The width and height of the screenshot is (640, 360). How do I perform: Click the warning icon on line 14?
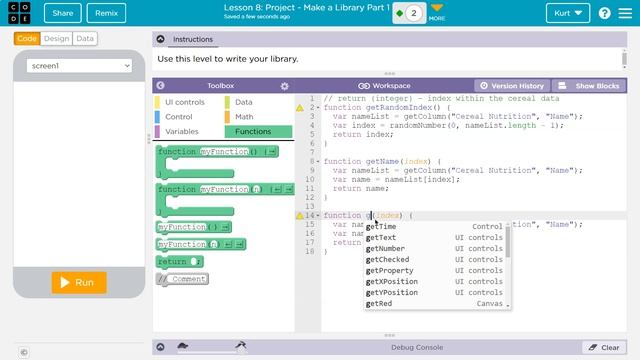click(300, 216)
